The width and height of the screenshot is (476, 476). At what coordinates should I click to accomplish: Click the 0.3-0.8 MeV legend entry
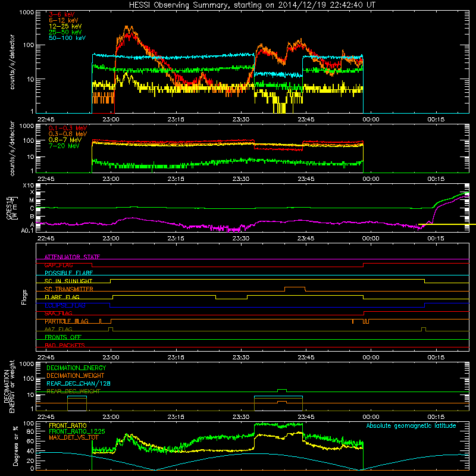click(68, 134)
